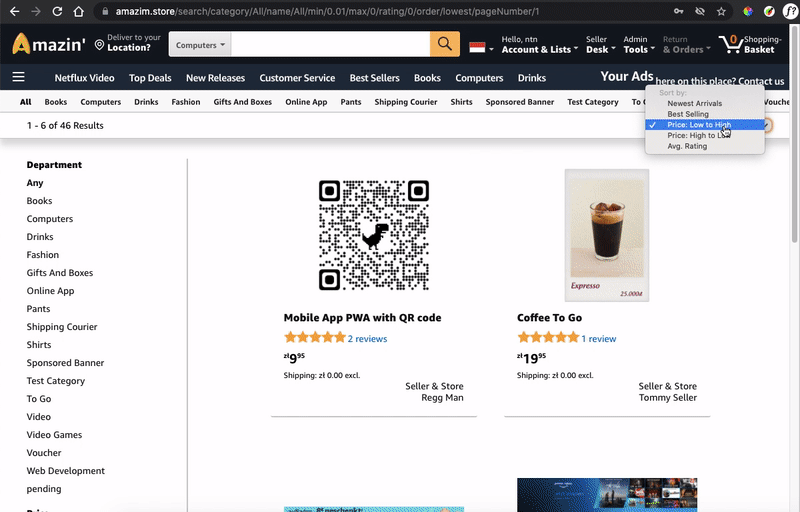Open the 1 review link

pos(599,339)
